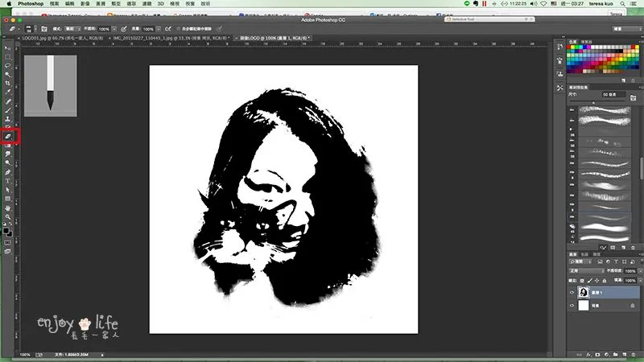Hide layer 圖層 1 visibility eye

[x=572, y=292]
